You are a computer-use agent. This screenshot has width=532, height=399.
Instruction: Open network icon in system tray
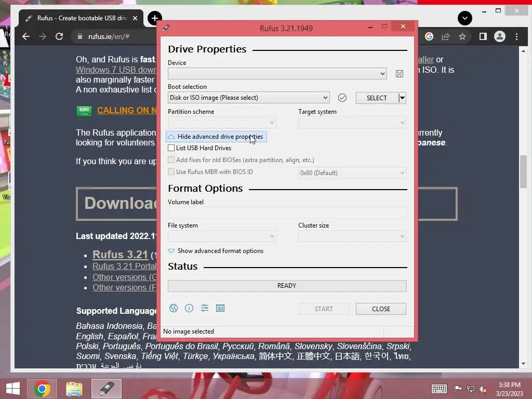pos(471,389)
